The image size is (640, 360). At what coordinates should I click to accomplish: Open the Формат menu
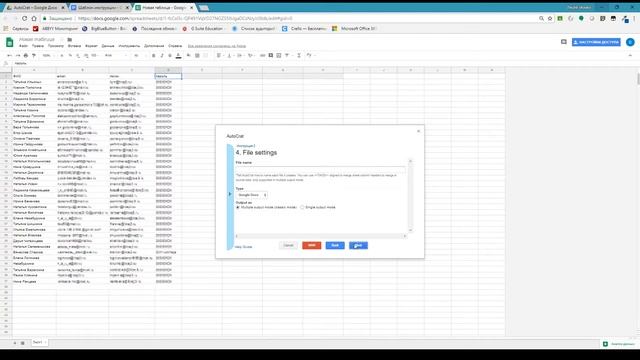91,46
